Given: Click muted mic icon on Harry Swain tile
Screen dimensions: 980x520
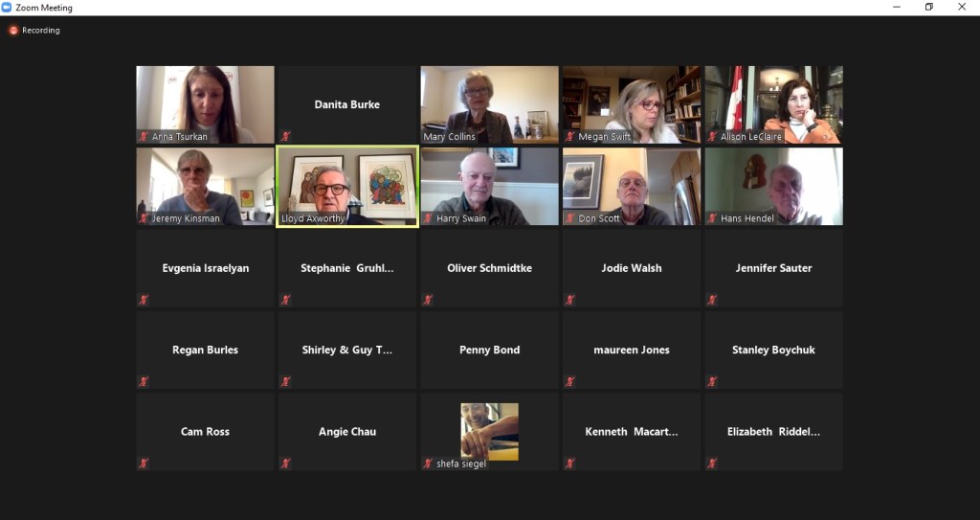Looking at the screenshot, I should click(428, 218).
